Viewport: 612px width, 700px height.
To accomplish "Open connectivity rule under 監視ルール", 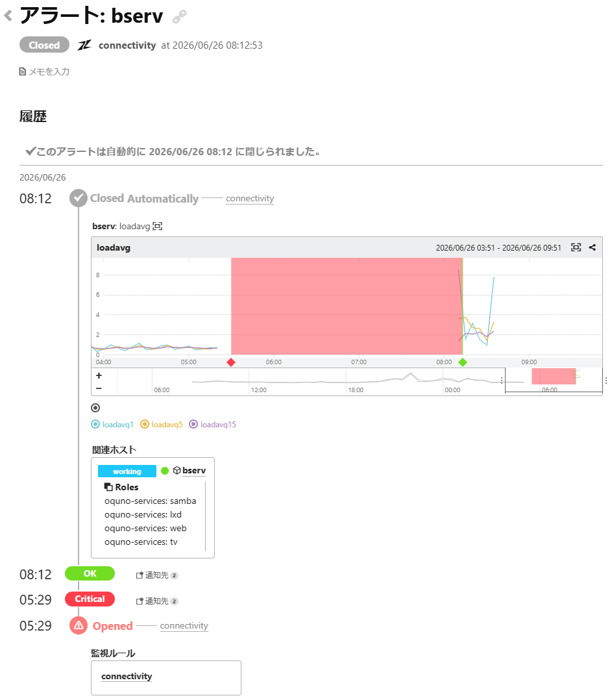I will click(x=127, y=677).
